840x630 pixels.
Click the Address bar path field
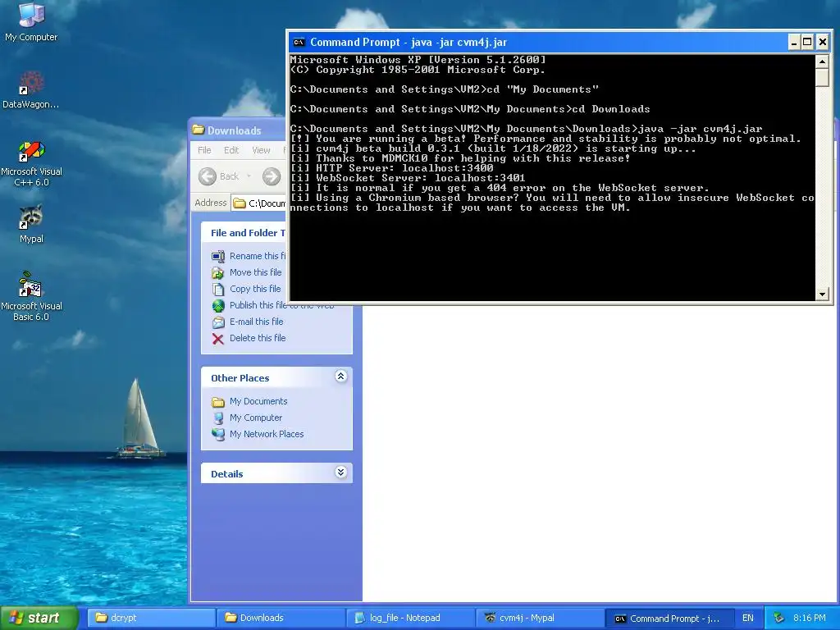pyautogui.click(x=259, y=203)
